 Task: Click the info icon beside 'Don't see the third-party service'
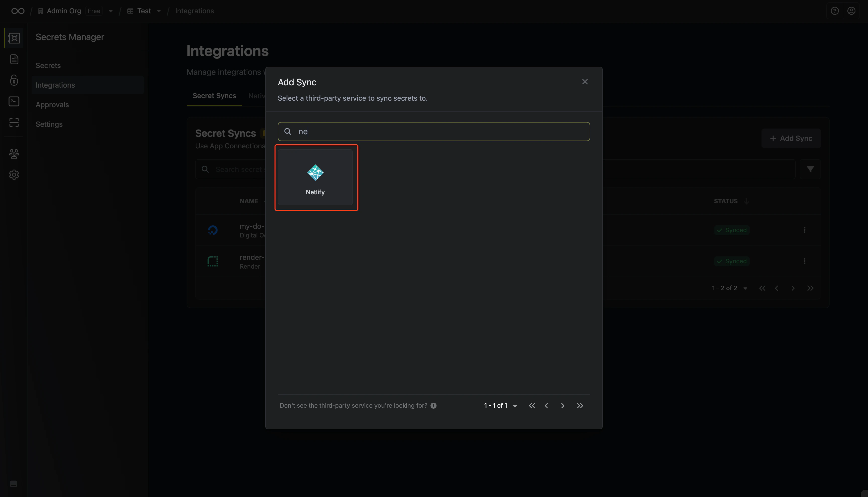[433, 406]
